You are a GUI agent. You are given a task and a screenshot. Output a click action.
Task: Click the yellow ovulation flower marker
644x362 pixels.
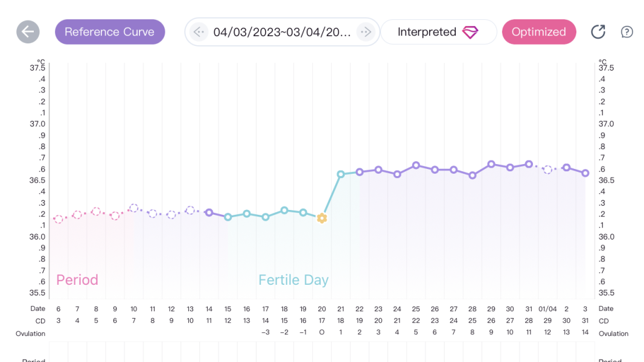click(x=322, y=218)
